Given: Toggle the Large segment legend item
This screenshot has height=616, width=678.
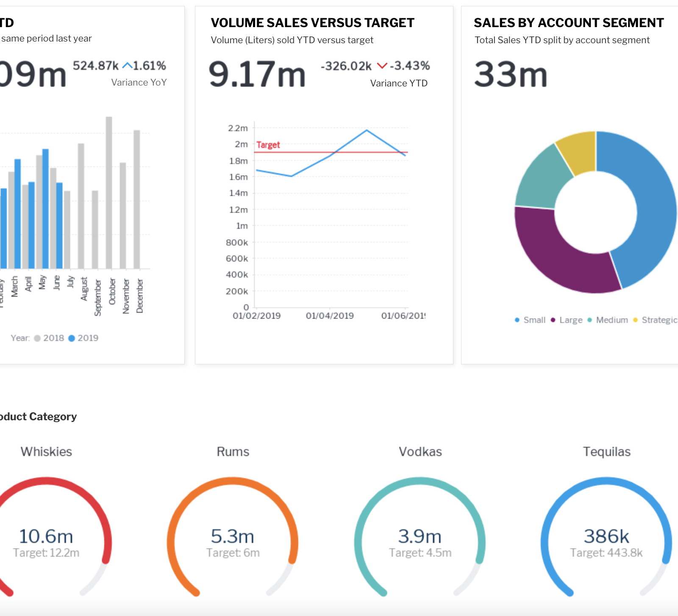Looking at the screenshot, I should pos(567,320).
